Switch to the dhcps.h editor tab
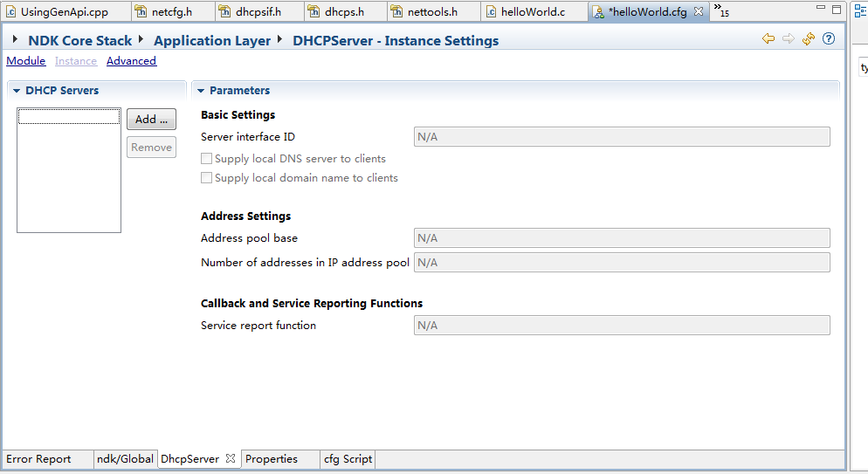 [x=344, y=12]
